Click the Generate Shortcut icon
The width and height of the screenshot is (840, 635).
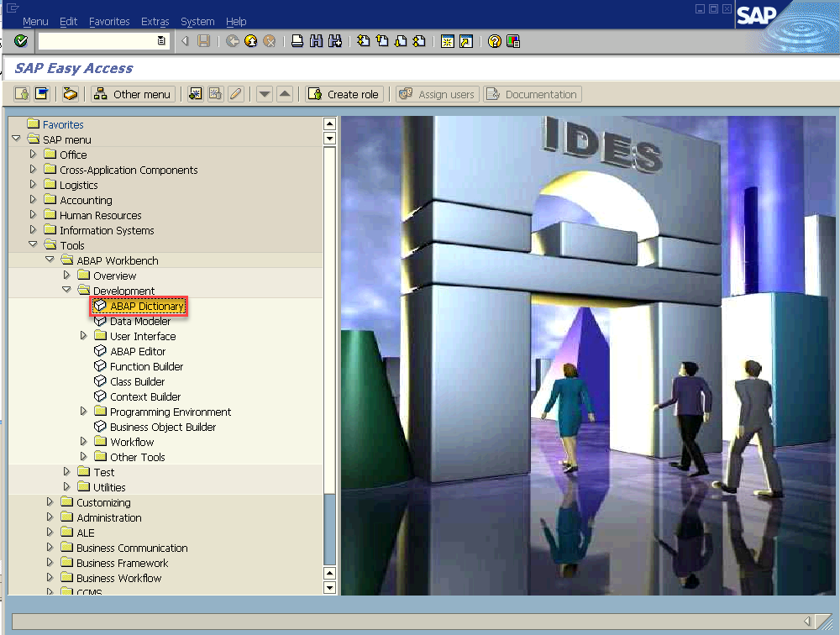coord(466,40)
